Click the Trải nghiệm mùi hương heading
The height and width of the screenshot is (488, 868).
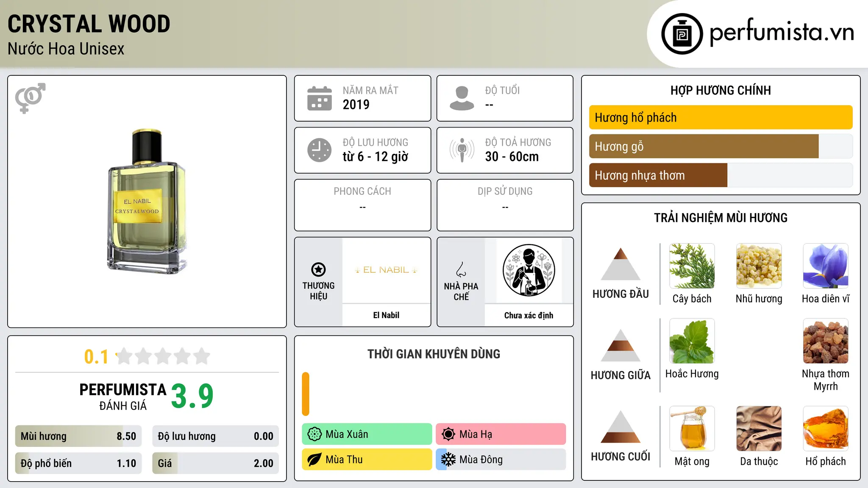[x=721, y=218]
